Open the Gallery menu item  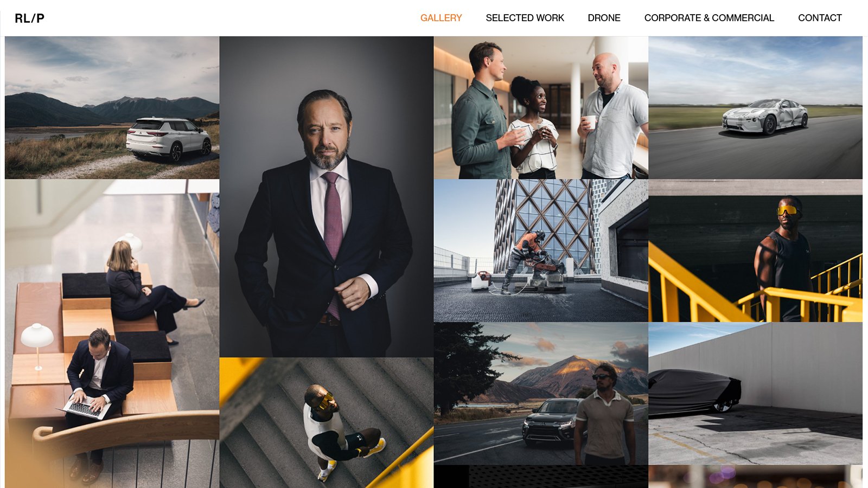click(441, 18)
